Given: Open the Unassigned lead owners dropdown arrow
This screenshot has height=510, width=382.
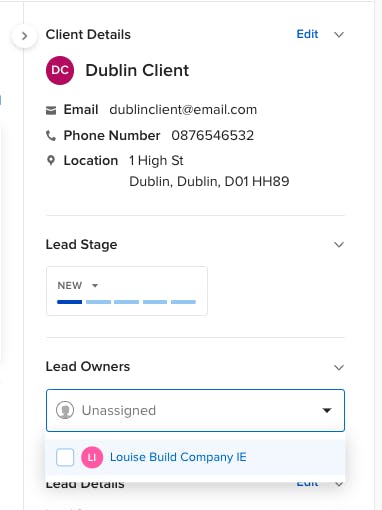Looking at the screenshot, I should [x=327, y=410].
